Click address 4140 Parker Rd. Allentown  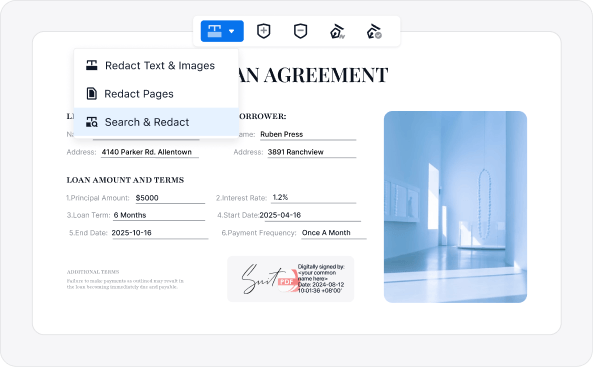pyautogui.click(x=147, y=152)
